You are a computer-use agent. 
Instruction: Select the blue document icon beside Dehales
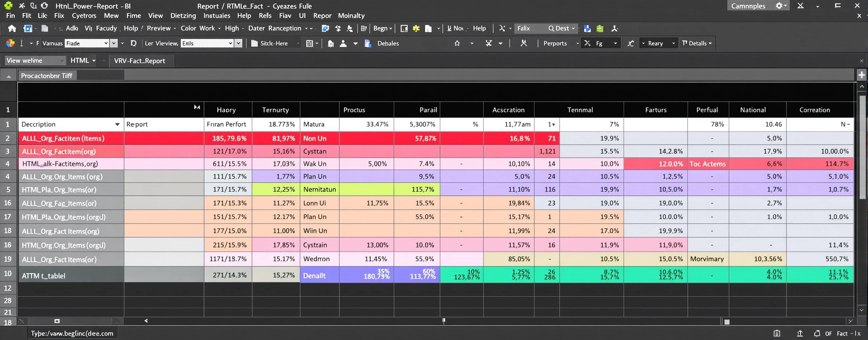[368, 43]
